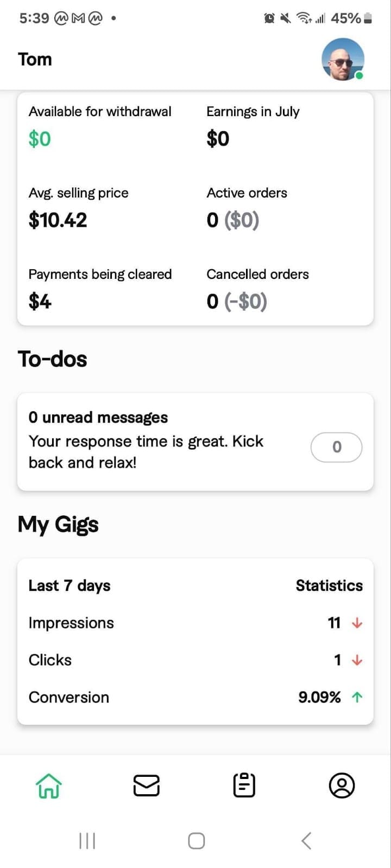Open Payments being cleared amount
391x868 pixels.
coord(40,302)
